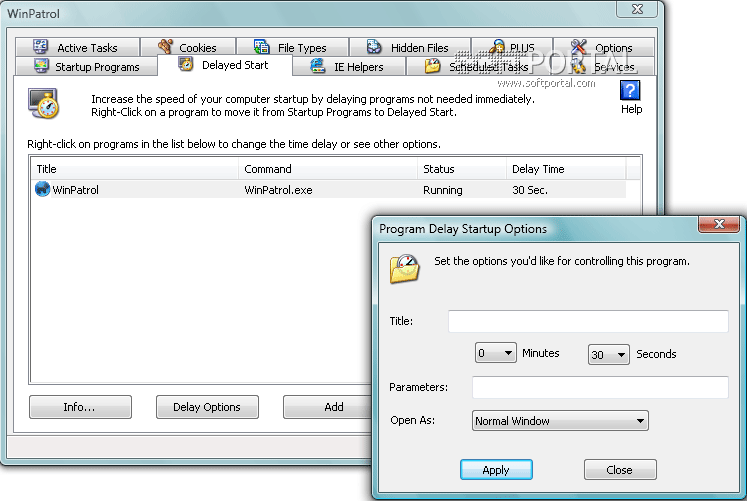Open the Open As Normal Window dropdown
This screenshot has width=747, height=501.
560,421
